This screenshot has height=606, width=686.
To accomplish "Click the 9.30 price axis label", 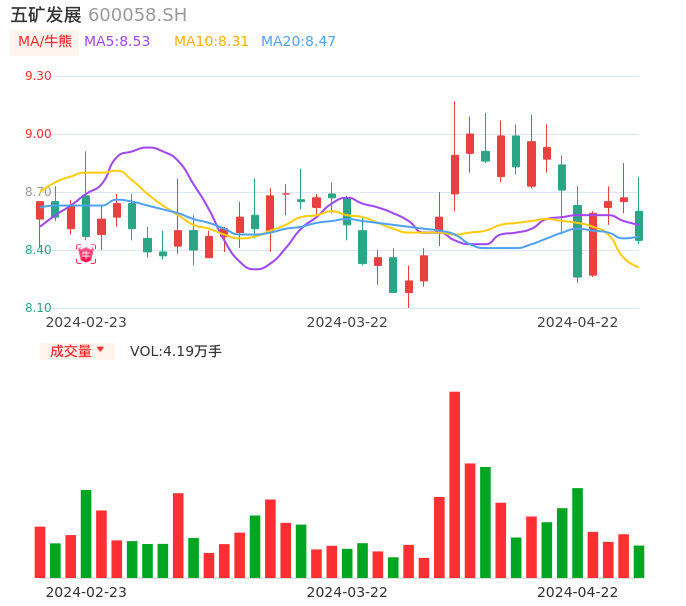I will pos(38,76).
